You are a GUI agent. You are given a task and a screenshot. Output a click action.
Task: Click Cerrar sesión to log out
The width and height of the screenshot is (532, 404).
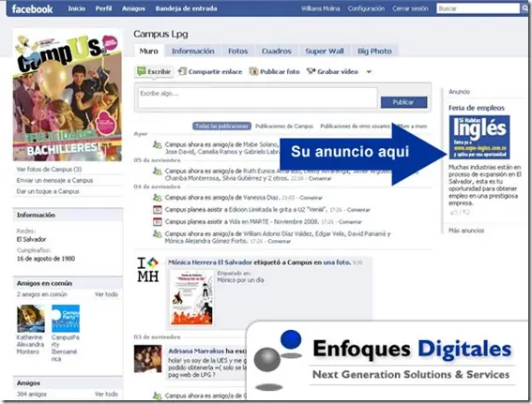pos(410,8)
